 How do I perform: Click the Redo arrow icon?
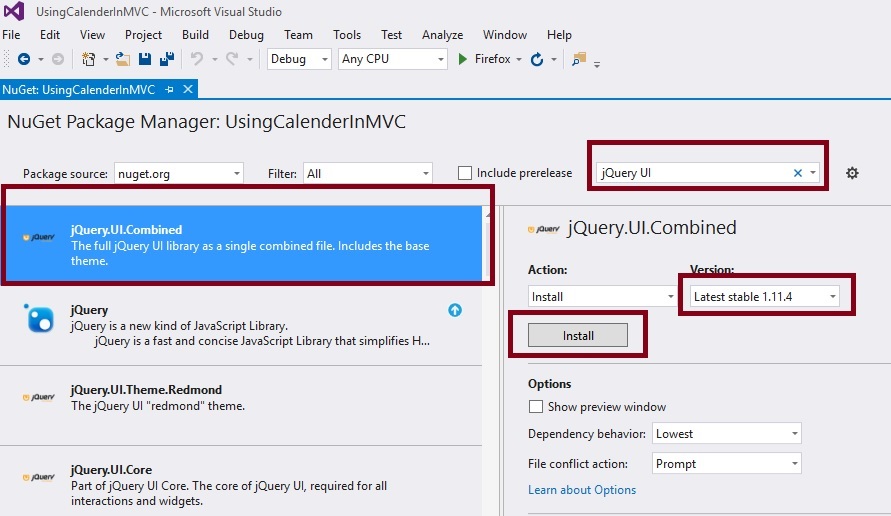point(232,59)
